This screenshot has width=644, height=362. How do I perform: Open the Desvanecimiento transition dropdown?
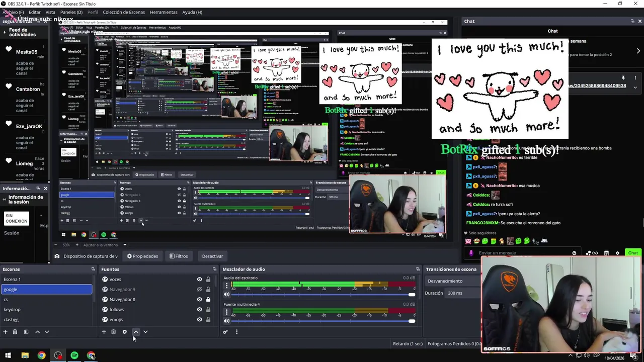click(453, 281)
